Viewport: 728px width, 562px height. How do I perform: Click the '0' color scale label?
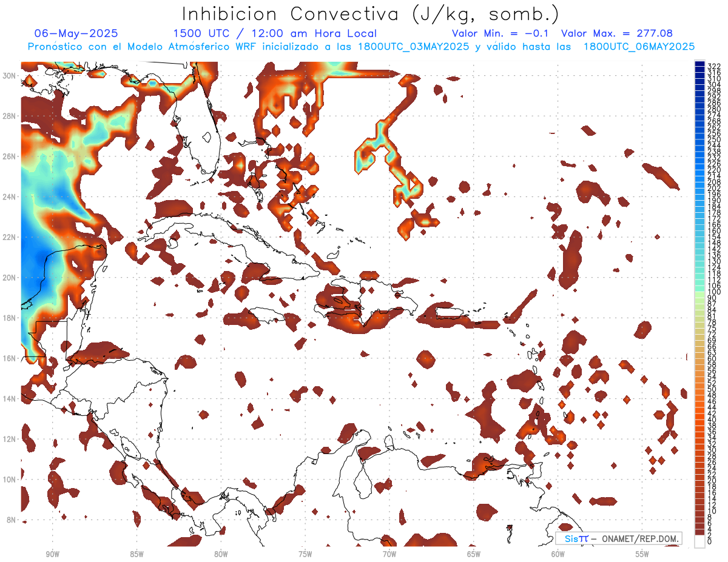pos(710,541)
